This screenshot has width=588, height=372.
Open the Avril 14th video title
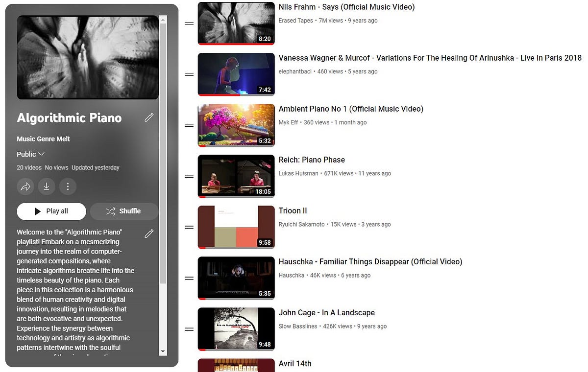(295, 363)
